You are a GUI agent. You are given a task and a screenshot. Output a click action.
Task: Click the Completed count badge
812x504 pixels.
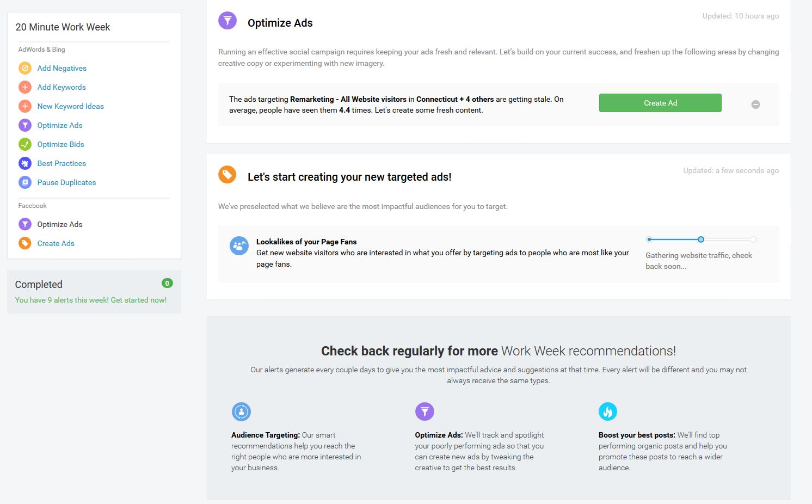(x=167, y=283)
